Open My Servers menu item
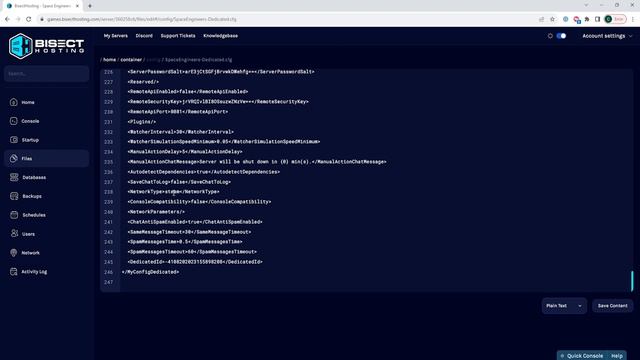 (116, 36)
